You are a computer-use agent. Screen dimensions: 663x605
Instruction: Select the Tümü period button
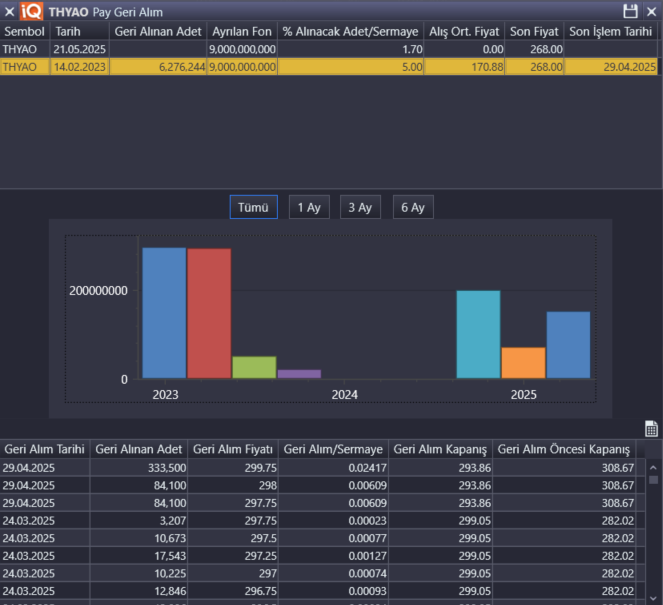coord(253,207)
